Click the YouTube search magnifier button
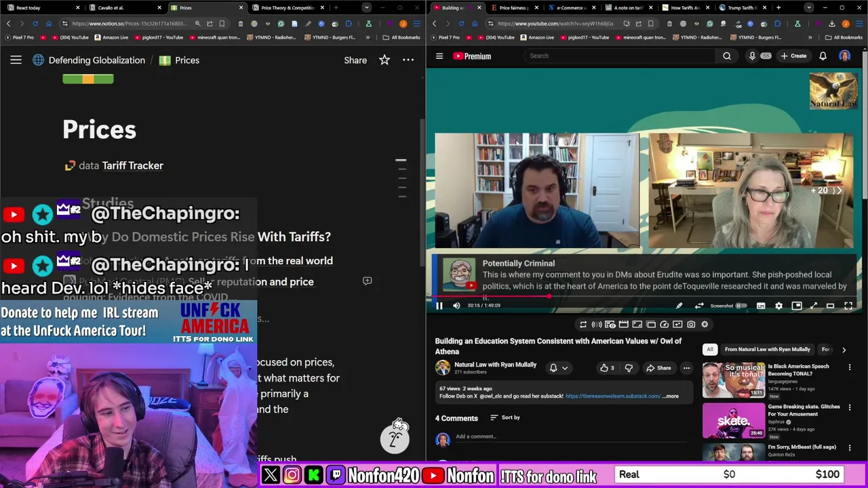868x488 pixels. coord(727,56)
